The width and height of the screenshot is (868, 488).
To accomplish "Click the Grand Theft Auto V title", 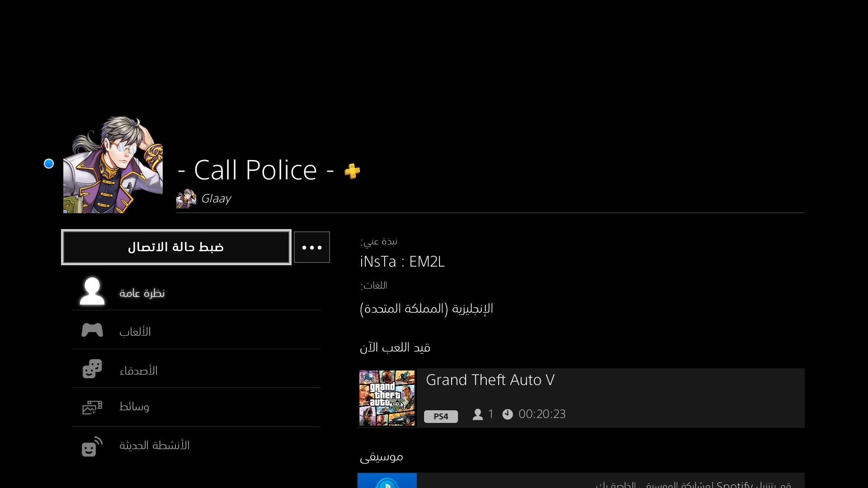I will coord(490,380).
